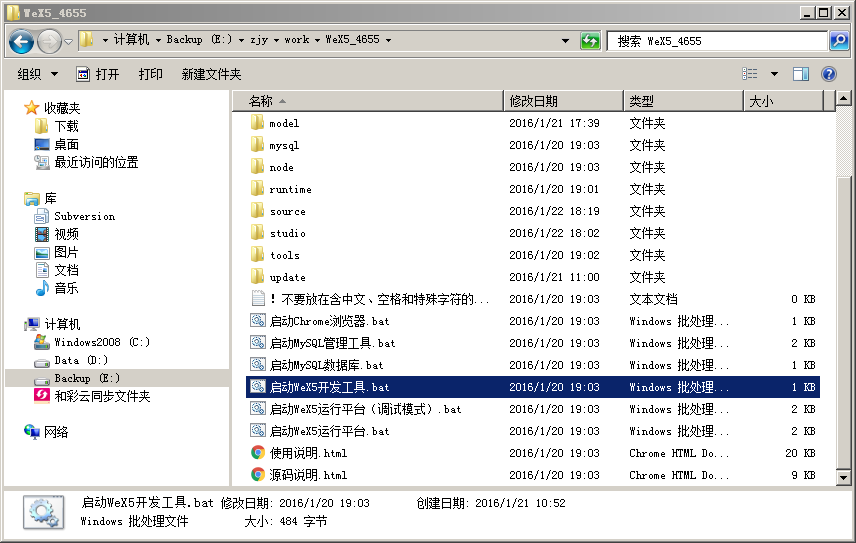Select 启动MySQL管理工具.bat file icon

coord(258,343)
